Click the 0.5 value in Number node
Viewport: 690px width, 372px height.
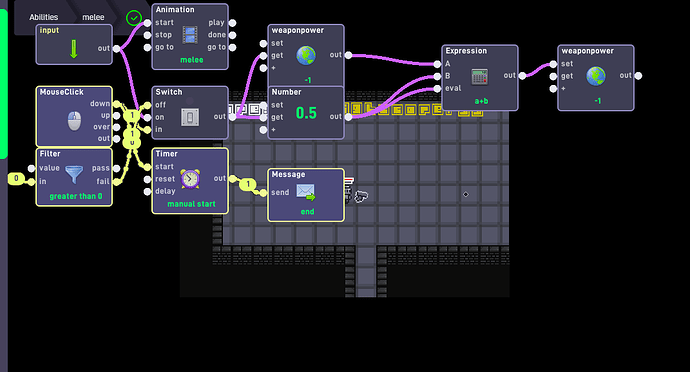(306, 113)
